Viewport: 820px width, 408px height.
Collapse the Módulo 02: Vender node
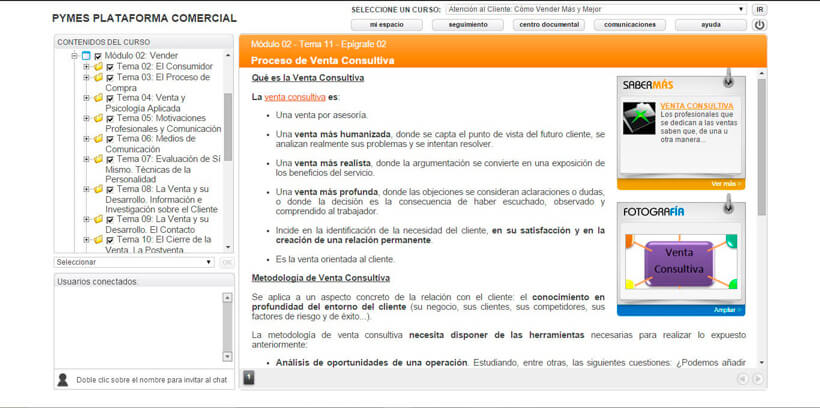coord(75,55)
